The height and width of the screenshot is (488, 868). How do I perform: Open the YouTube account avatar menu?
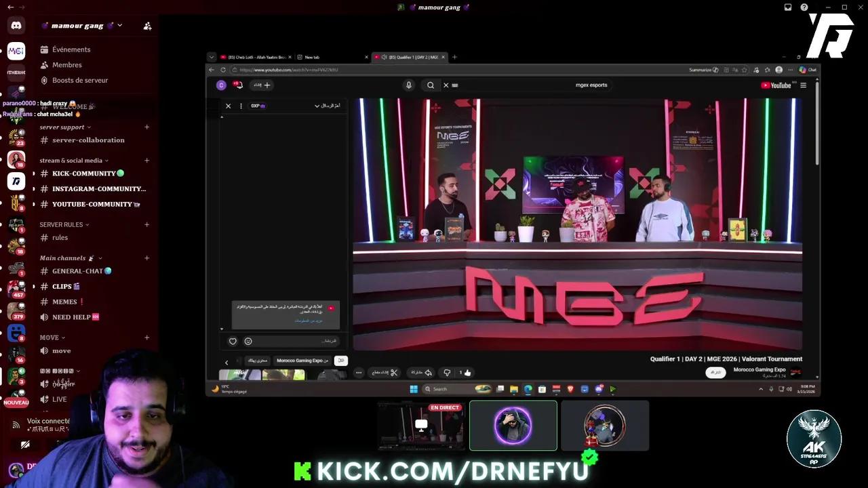click(221, 85)
